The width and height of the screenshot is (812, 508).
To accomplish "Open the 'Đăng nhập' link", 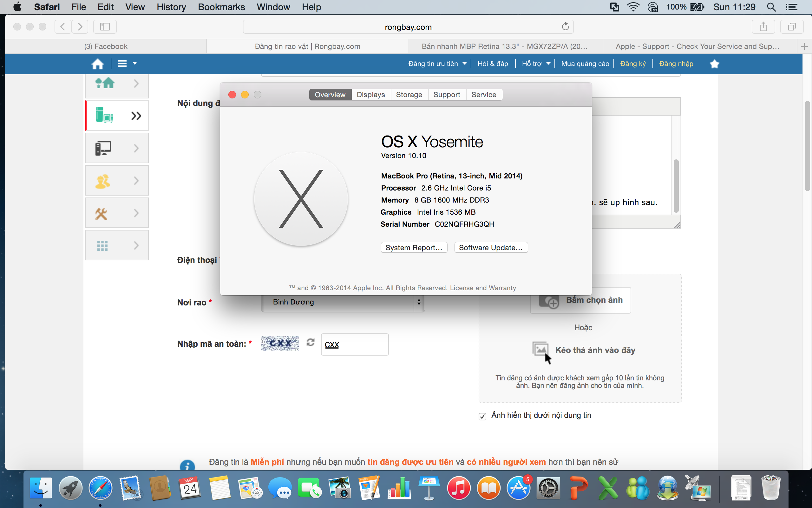I will coord(676,63).
